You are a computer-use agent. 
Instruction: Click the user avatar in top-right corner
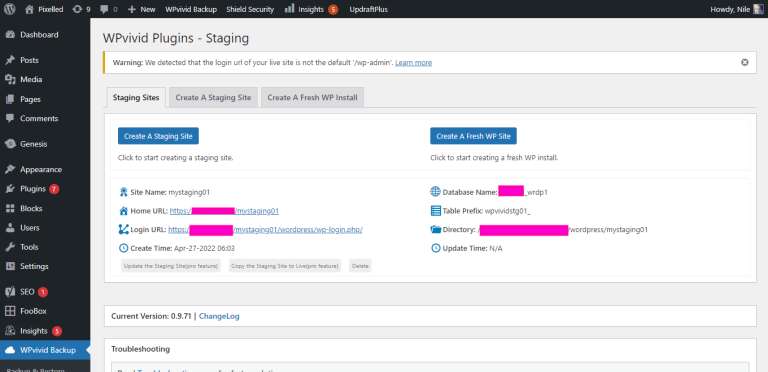[758, 9]
